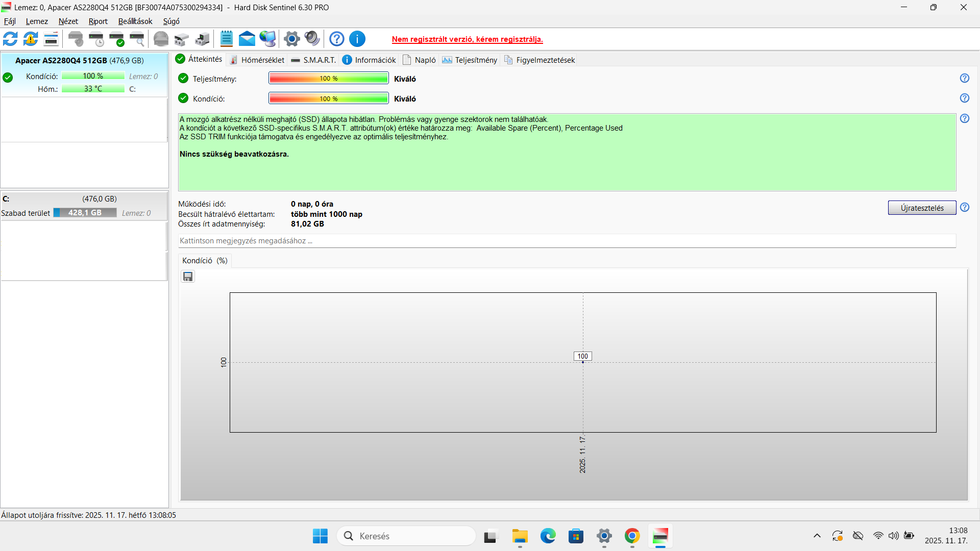Click the blue info icon in toolbar
This screenshot has height=551, width=980.
coord(357,39)
